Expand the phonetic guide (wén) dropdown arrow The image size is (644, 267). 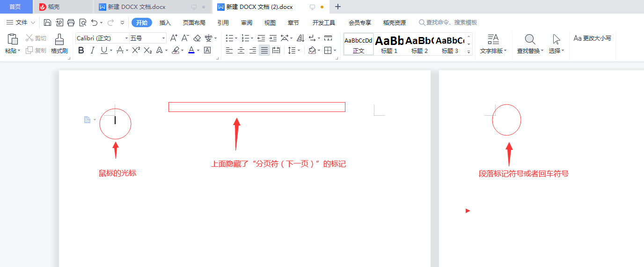pyautogui.click(x=216, y=38)
